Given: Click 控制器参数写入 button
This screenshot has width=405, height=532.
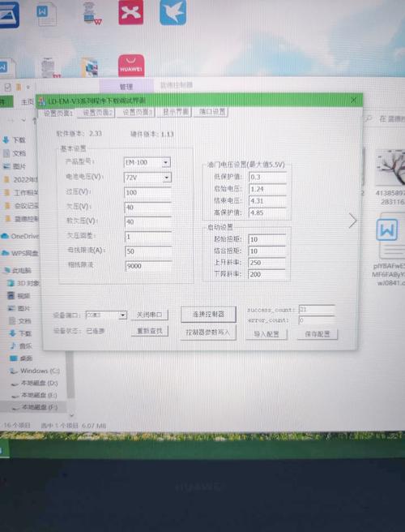Looking at the screenshot, I should (x=207, y=332).
